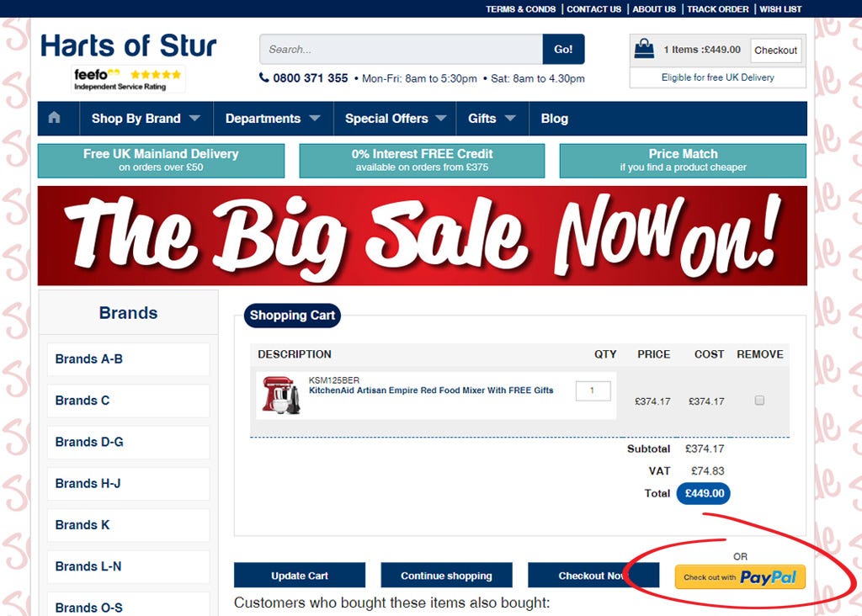Click the Go! search button
Image resolution: width=862 pixels, height=616 pixels.
point(563,50)
